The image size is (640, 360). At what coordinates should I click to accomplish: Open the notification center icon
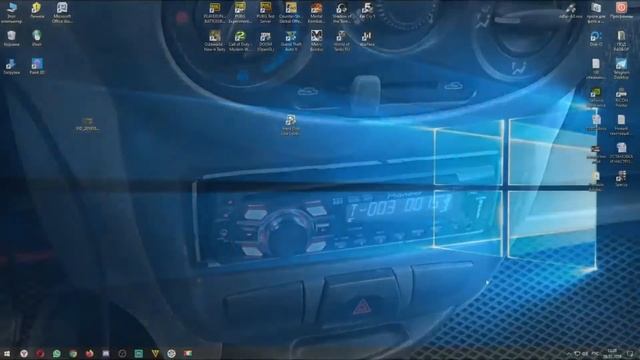tap(631, 353)
